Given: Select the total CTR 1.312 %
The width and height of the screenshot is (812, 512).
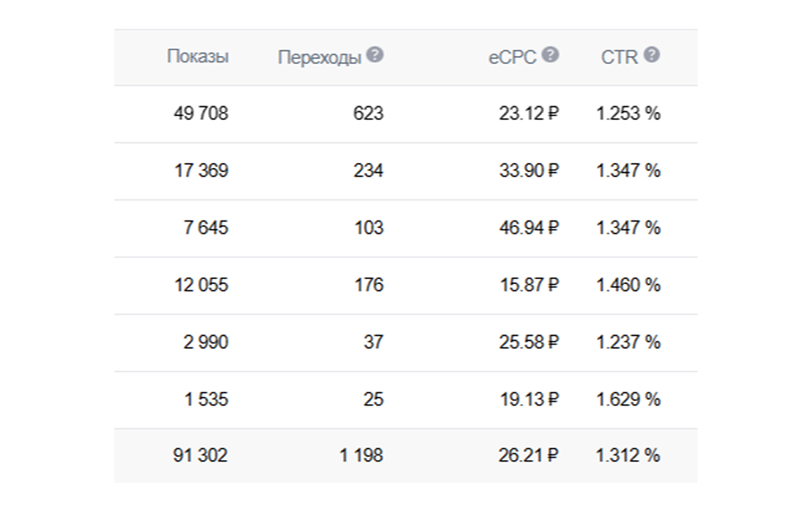Looking at the screenshot, I should [628, 456].
